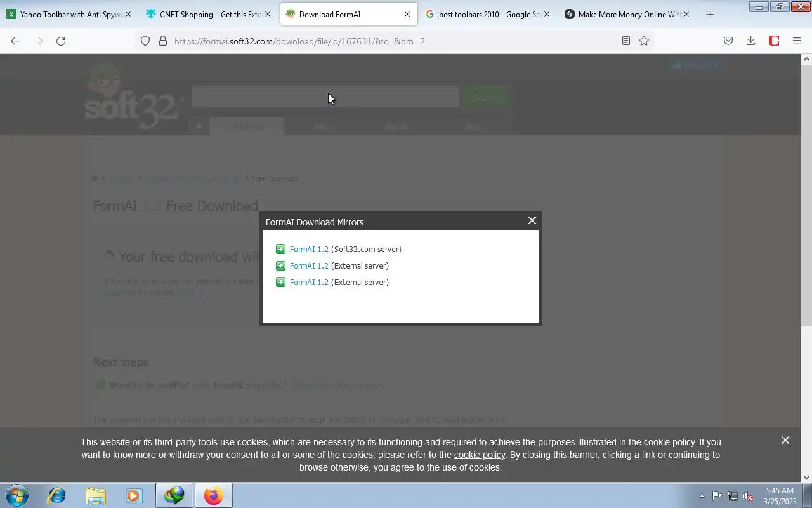Open Action Center flag icon

pos(717,496)
